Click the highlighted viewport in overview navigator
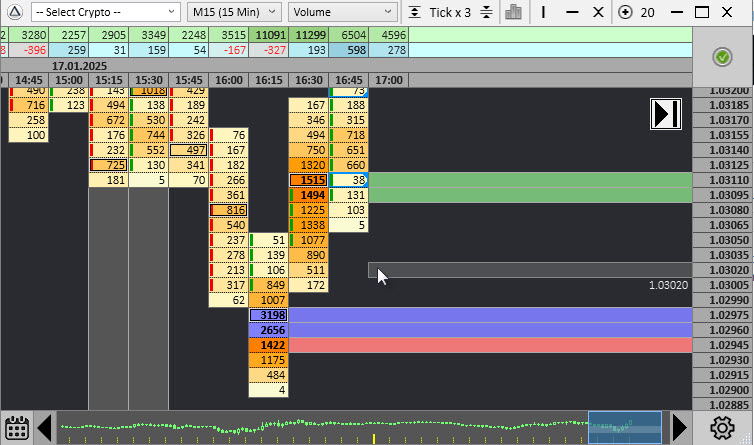 pyautogui.click(x=624, y=427)
